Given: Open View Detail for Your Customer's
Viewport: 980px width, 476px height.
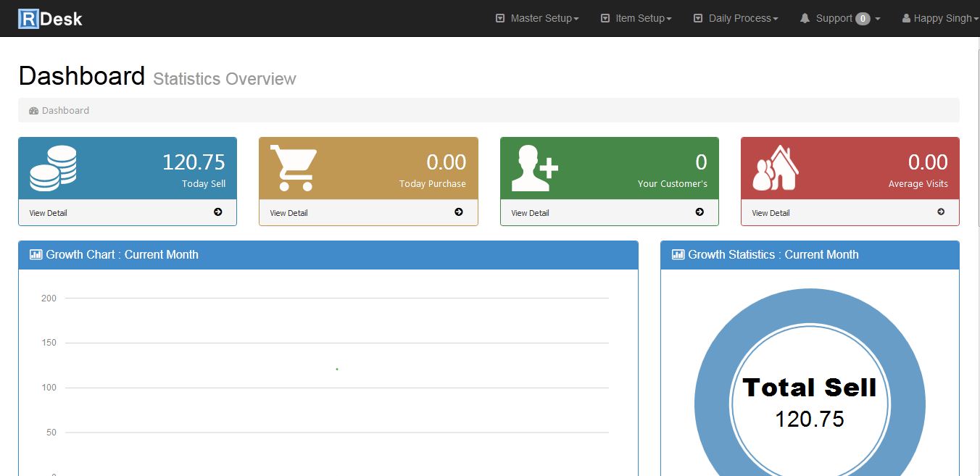Looking at the screenshot, I should [531, 213].
